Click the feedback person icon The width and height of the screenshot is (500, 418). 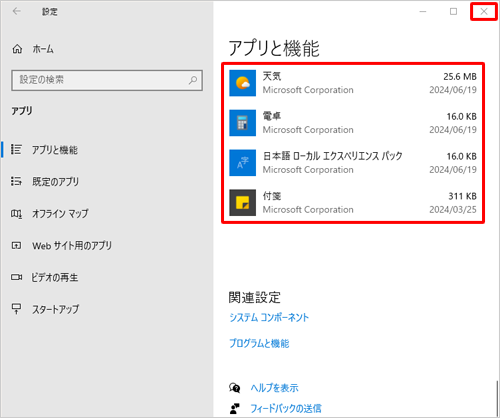(x=235, y=409)
